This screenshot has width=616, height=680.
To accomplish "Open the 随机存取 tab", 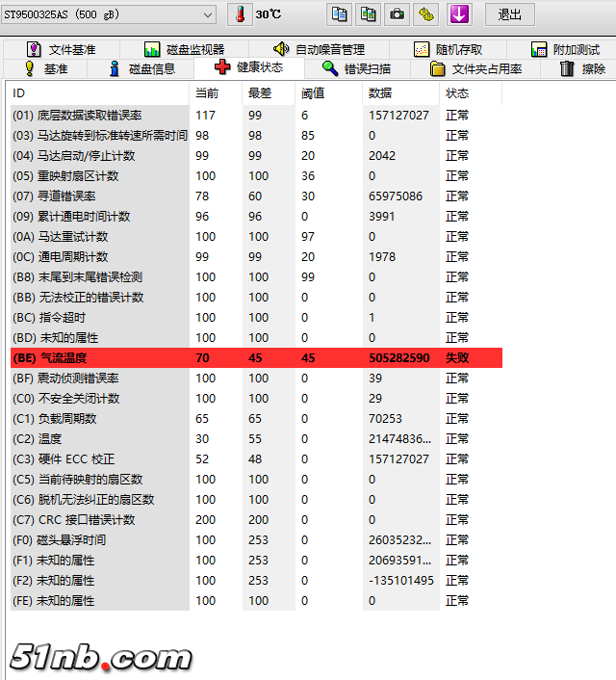I will (449, 49).
